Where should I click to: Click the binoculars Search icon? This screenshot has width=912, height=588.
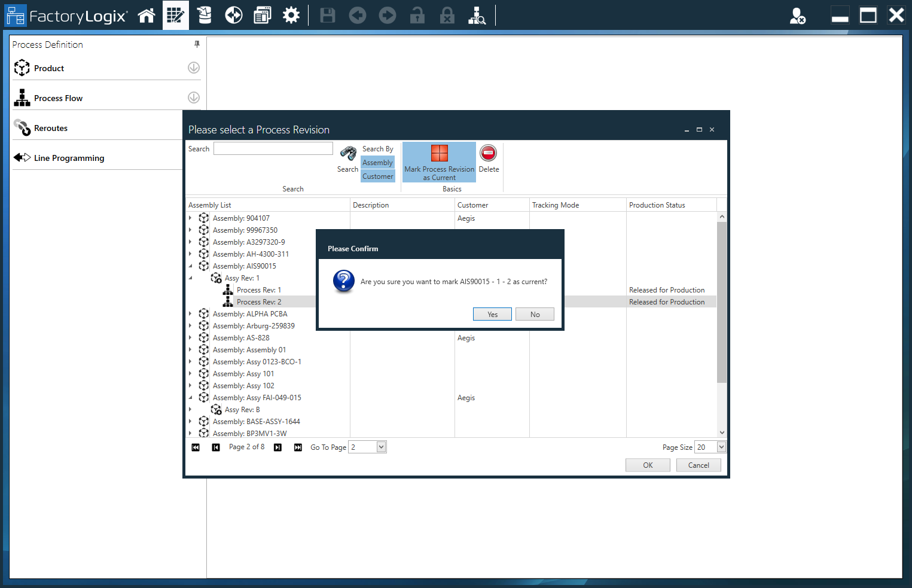tap(348, 154)
